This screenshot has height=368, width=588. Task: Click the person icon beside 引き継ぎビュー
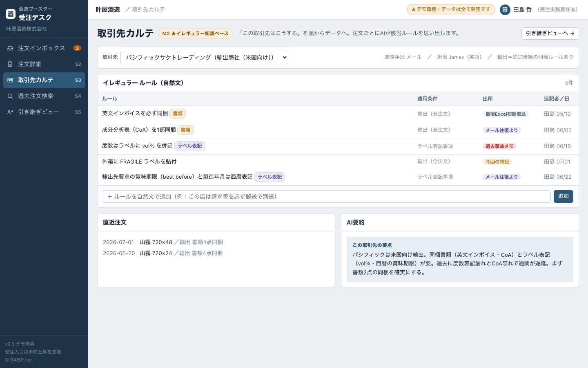(x=10, y=112)
